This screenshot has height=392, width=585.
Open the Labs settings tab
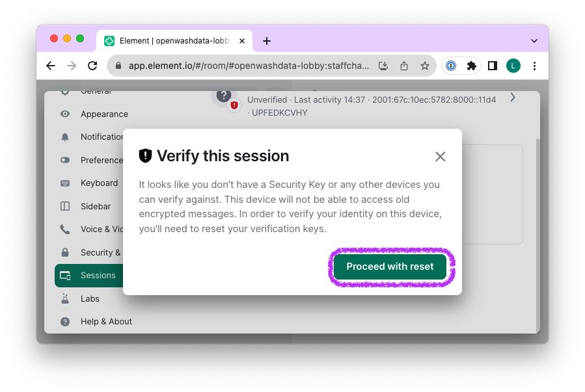(90, 298)
